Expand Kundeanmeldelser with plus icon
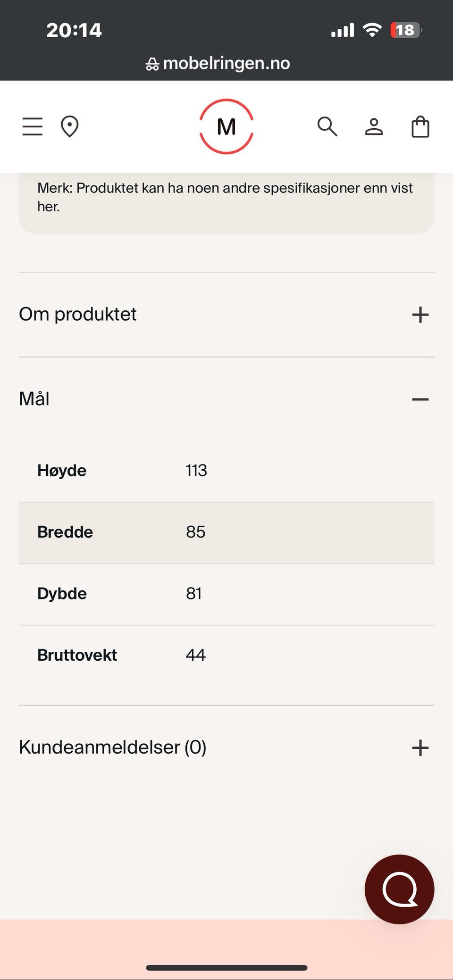The height and width of the screenshot is (980, 453). click(420, 747)
